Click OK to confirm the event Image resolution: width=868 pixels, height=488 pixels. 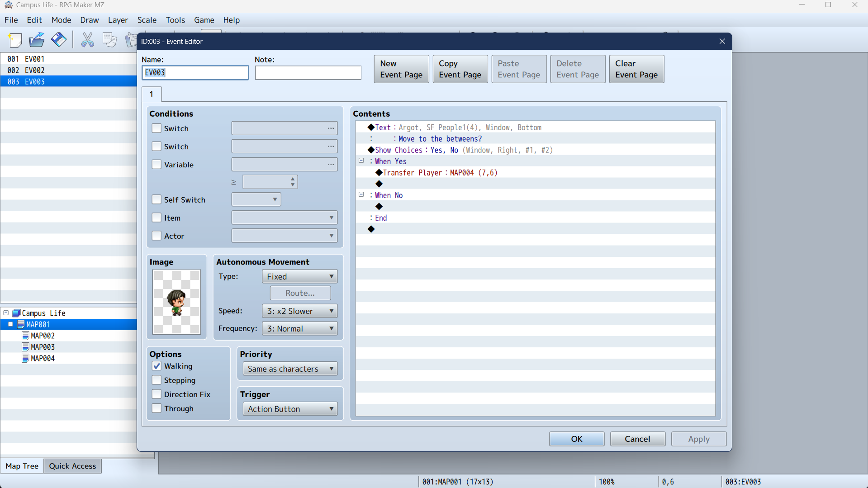click(x=577, y=439)
